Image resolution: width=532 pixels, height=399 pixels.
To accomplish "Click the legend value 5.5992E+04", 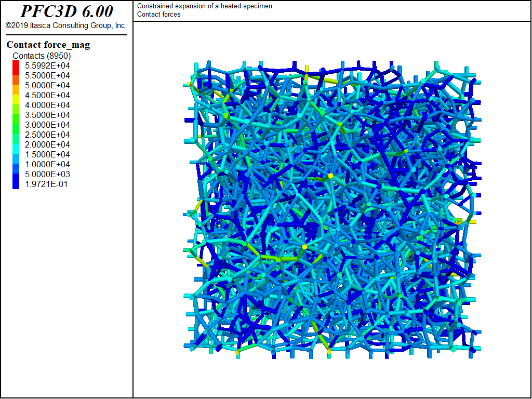I will (x=47, y=65).
